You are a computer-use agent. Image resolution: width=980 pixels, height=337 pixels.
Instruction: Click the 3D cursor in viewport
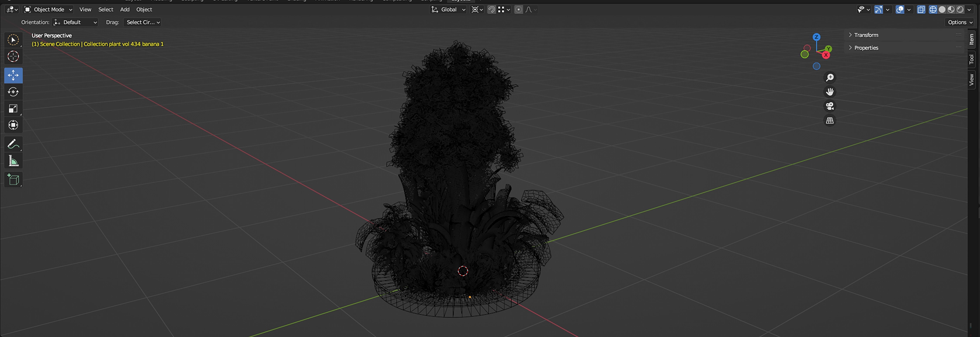tap(463, 271)
